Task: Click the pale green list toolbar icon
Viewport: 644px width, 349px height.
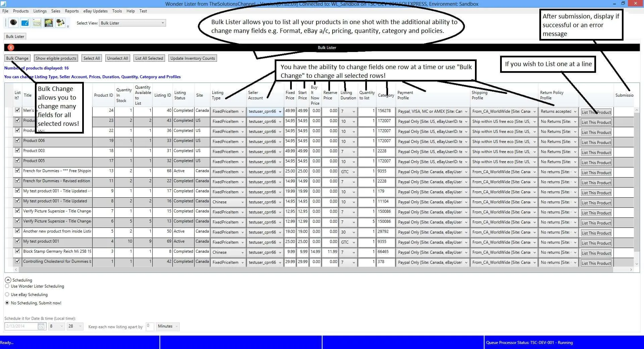Action: click(37, 22)
